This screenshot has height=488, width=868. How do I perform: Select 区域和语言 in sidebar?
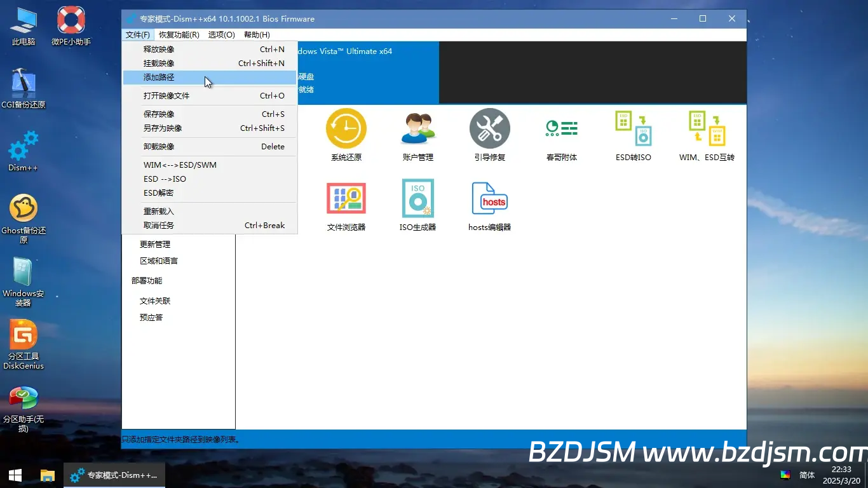click(159, 261)
